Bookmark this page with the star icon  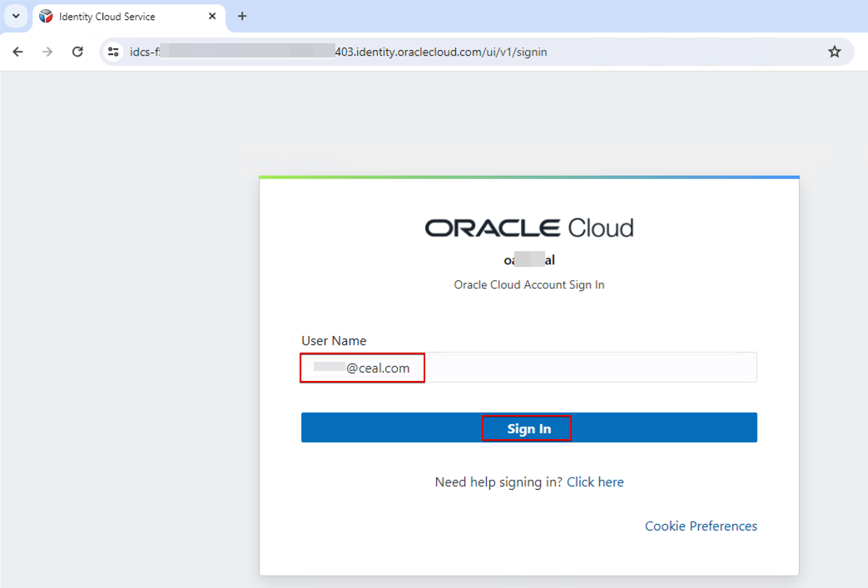click(x=834, y=52)
